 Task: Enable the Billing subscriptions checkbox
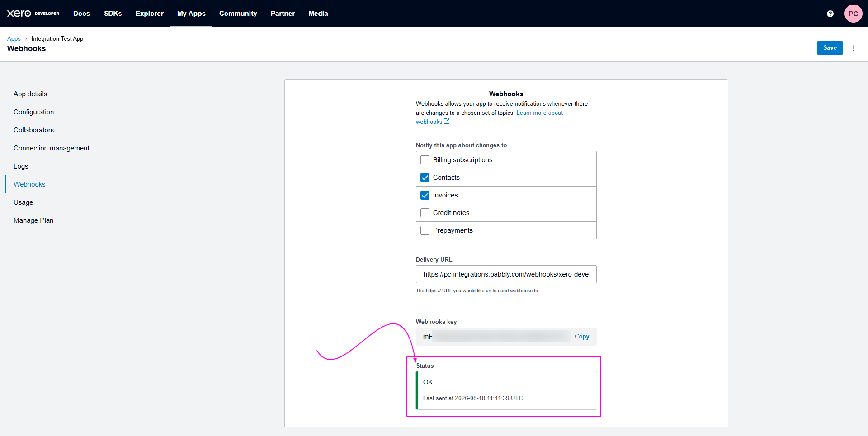coord(425,160)
